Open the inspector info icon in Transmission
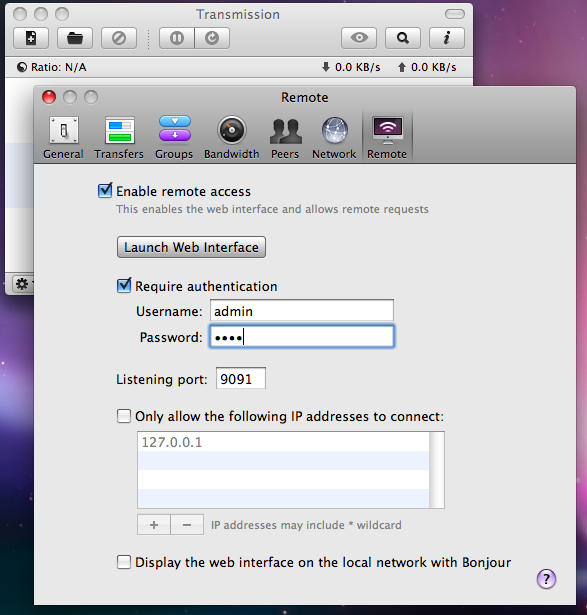This screenshot has width=587, height=615. [447, 38]
